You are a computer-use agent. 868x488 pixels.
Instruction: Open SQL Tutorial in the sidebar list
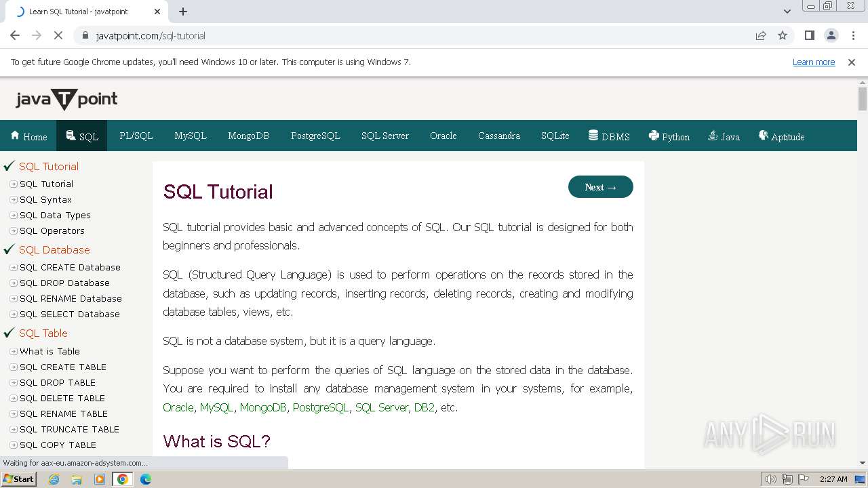point(46,184)
